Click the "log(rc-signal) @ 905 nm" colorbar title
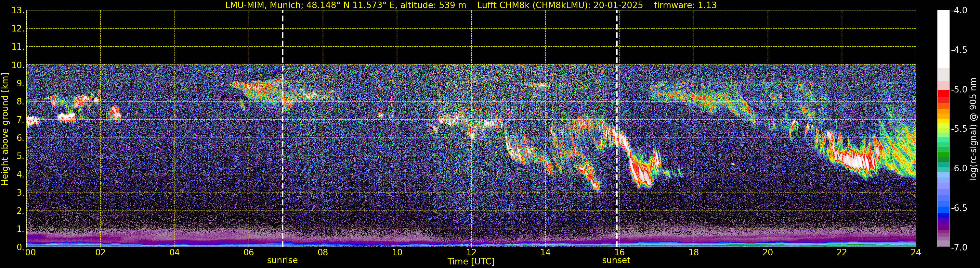The width and height of the screenshot is (980, 268). 973,129
